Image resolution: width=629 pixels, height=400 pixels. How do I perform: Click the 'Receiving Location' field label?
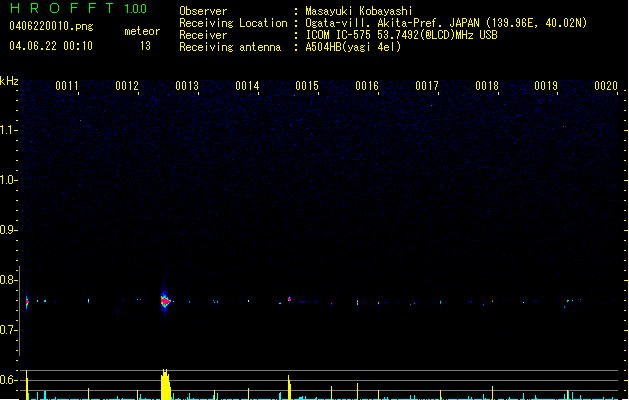coord(233,23)
